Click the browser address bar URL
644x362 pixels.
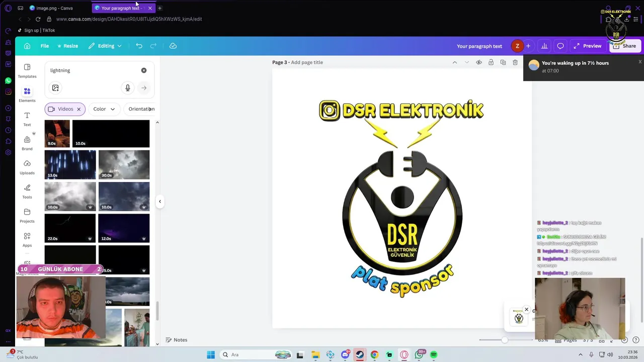tap(129, 19)
